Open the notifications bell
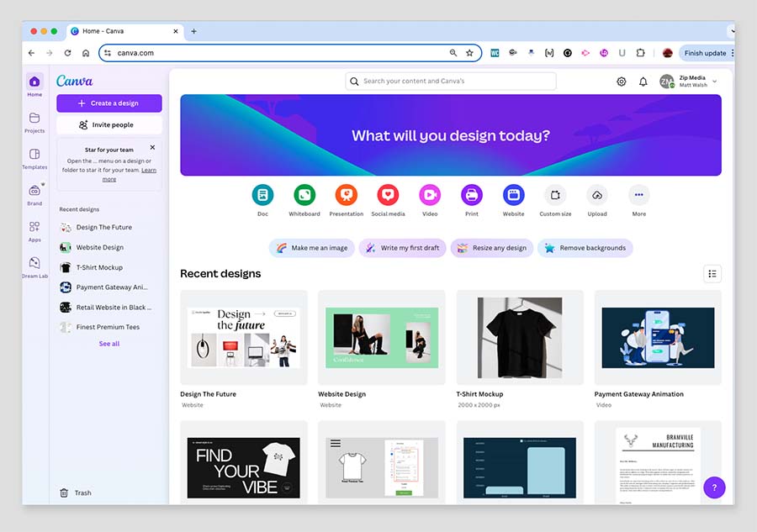 643,82
